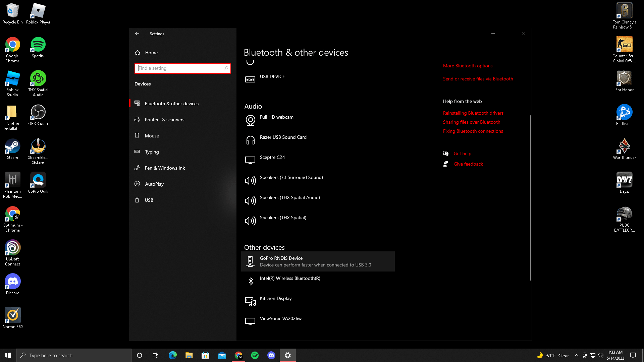Click Send or receive files via Bluetooth

click(x=478, y=79)
